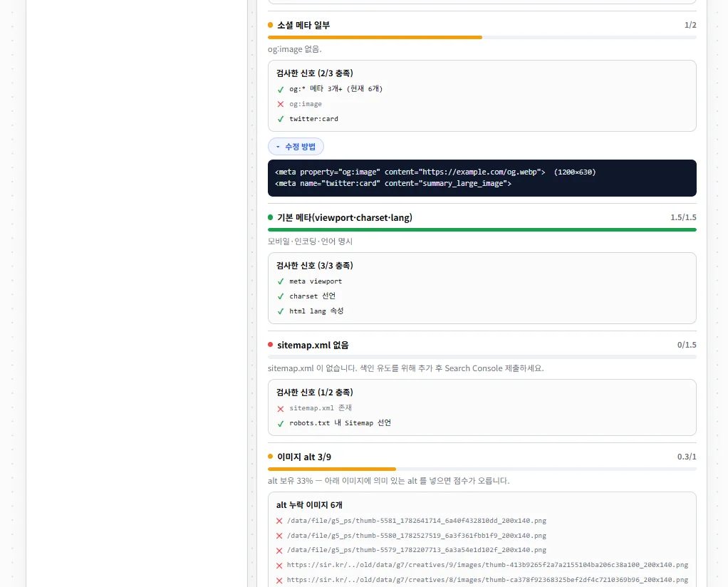Image resolution: width=728 pixels, height=587 pixels.
Task: Collapse the 수정 방법 expander
Action: [x=296, y=147]
